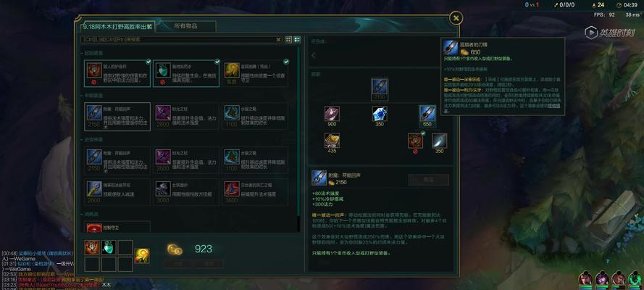Viewport: 644px width, 290px height.
Task: Open the All Items tab
Action: 185,26
